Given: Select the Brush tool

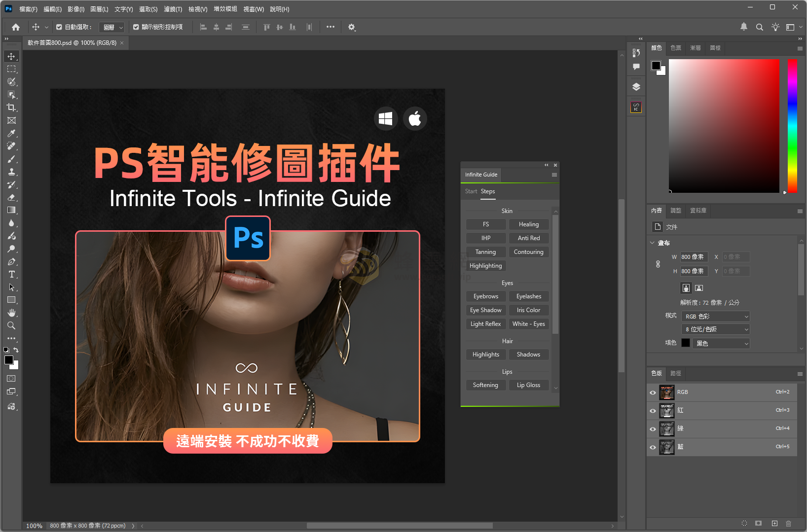Looking at the screenshot, I should pos(11,159).
